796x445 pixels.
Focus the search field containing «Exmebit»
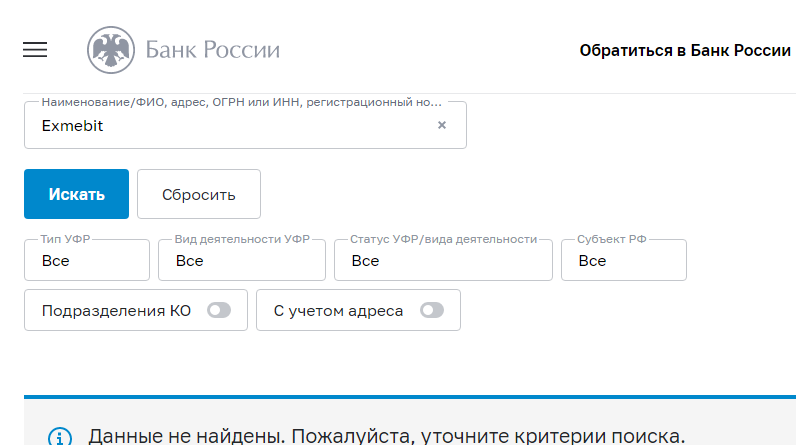(x=230, y=126)
